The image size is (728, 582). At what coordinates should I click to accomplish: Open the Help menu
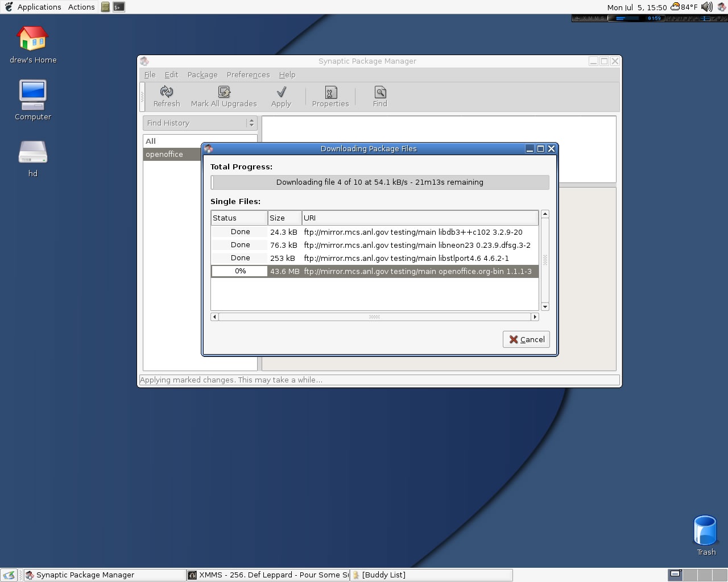[287, 74]
